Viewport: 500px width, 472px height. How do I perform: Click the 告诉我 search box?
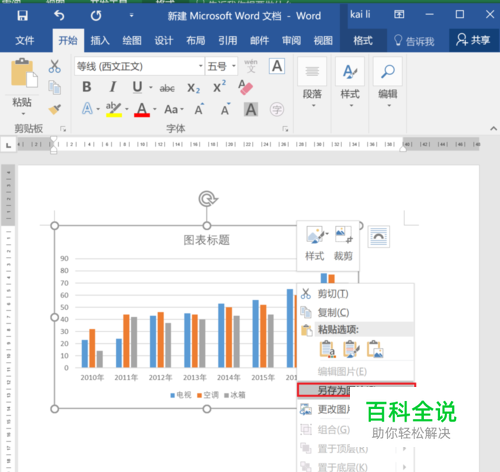tap(414, 41)
